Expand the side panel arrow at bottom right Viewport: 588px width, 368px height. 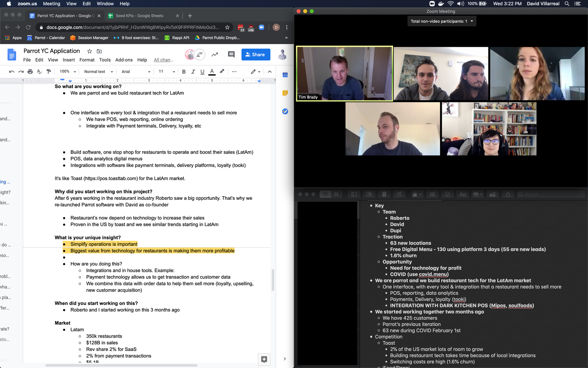tap(285, 359)
